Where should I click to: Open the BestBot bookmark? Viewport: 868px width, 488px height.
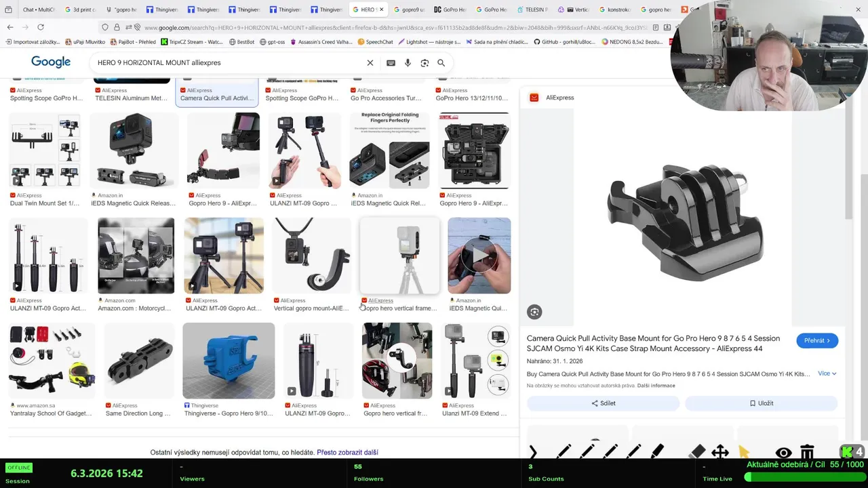coord(241,42)
